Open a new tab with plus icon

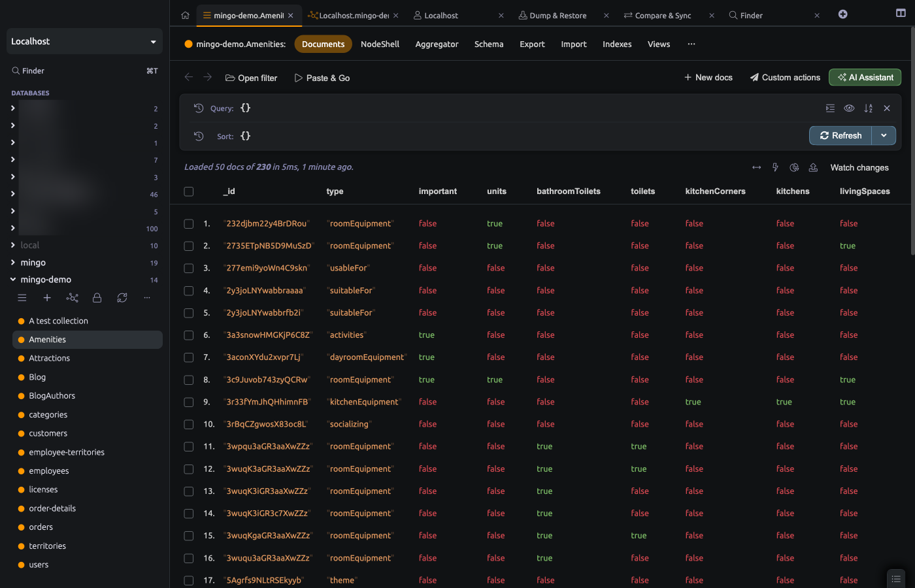point(842,14)
